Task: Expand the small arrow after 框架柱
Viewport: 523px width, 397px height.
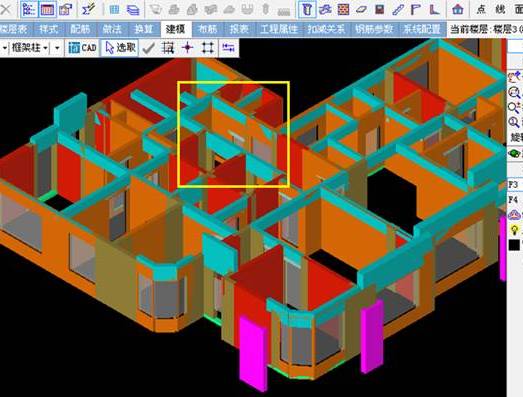Action: point(57,48)
